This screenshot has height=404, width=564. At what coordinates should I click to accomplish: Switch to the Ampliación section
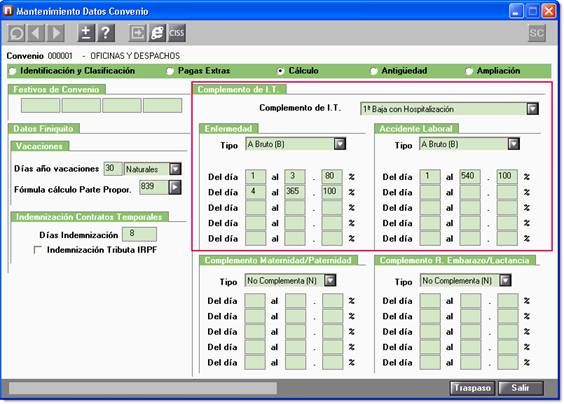[469, 71]
